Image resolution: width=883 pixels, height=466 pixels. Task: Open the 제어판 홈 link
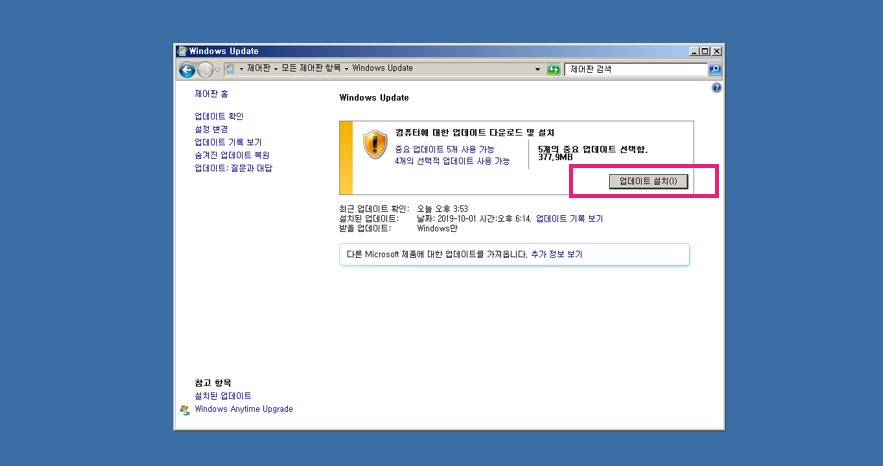coord(211,94)
